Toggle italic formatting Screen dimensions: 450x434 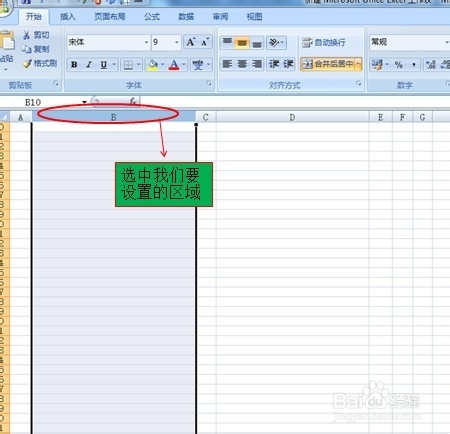89,65
